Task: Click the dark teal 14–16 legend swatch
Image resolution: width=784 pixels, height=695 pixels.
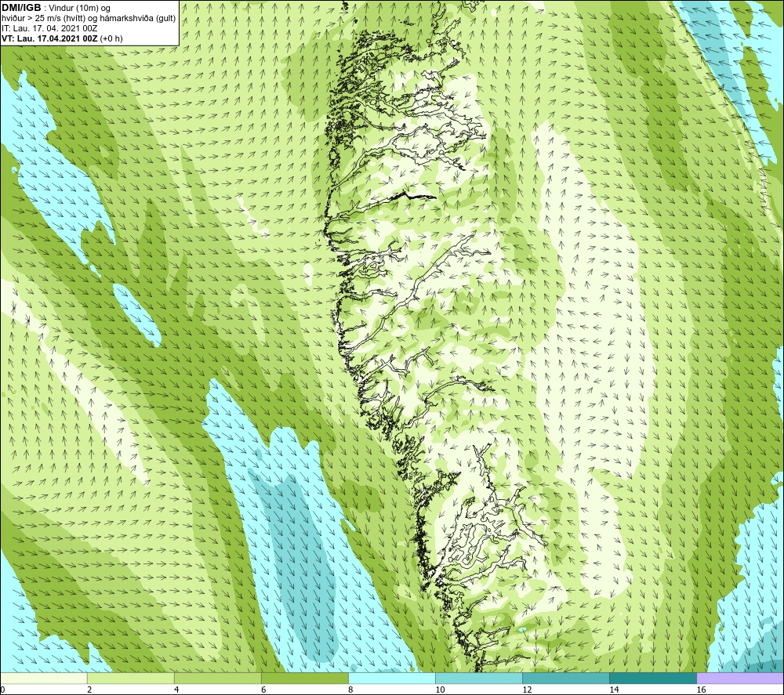Action: 653,679
